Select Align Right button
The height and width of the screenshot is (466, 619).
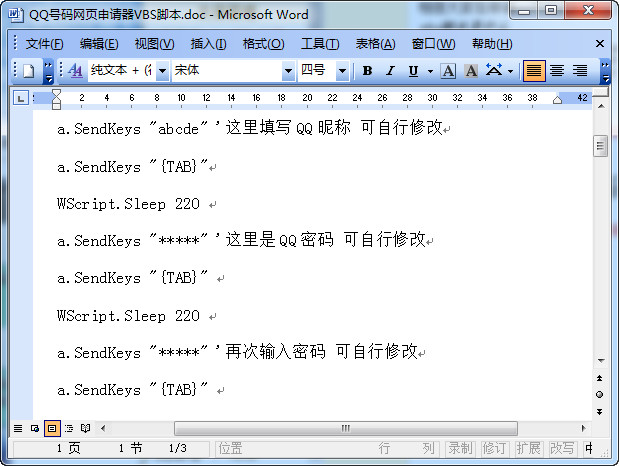tap(580, 71)
